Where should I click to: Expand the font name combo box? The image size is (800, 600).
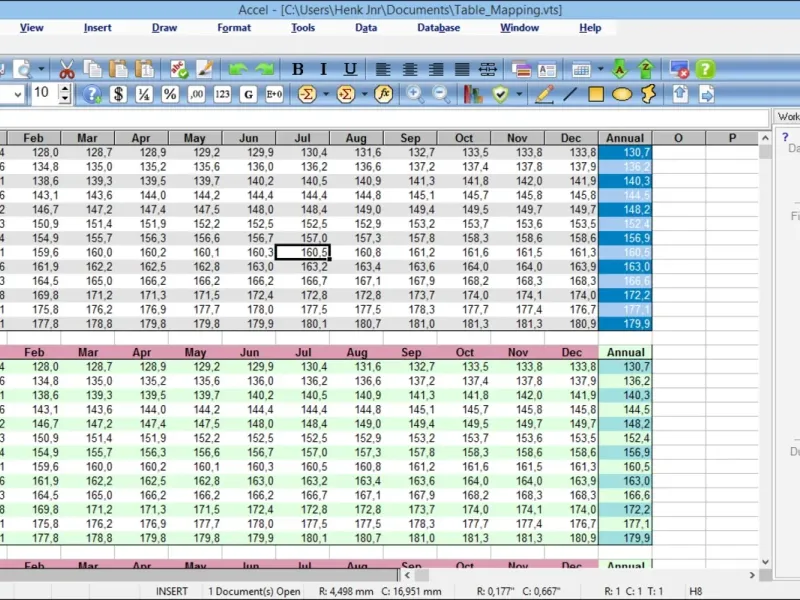[x=19, y=94]
